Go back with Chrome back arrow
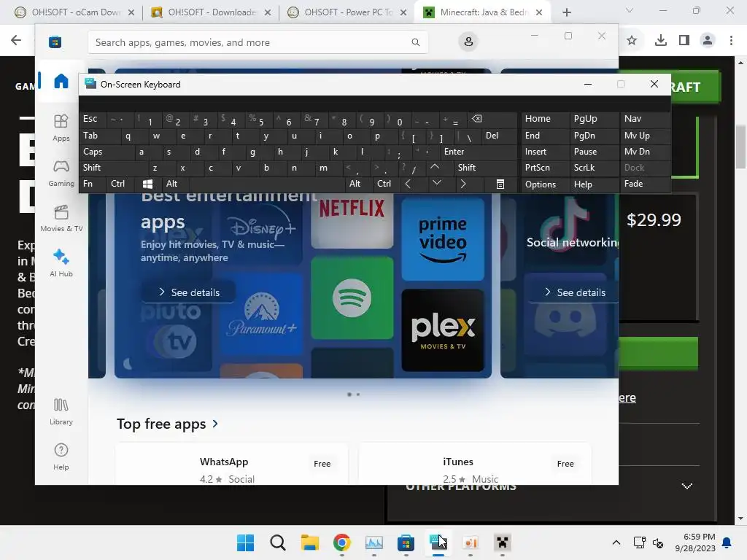Viewport: 747px width, 560px height. [16, 40]
